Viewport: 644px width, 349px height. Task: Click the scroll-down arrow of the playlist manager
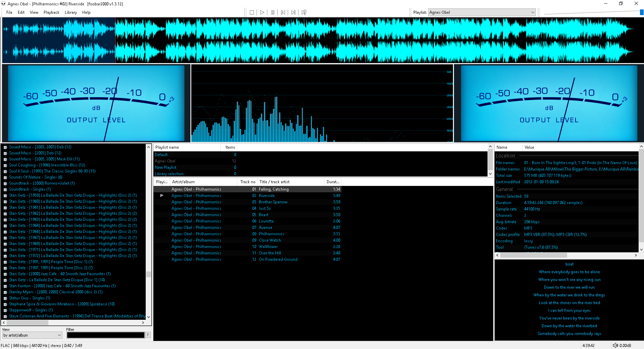[x=491, y=174]
